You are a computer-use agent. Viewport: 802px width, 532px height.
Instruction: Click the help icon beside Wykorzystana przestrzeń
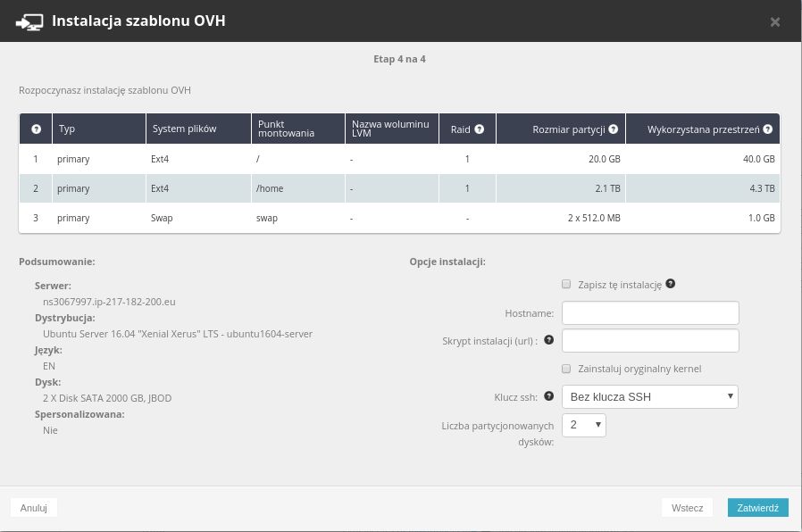(768, 129)
